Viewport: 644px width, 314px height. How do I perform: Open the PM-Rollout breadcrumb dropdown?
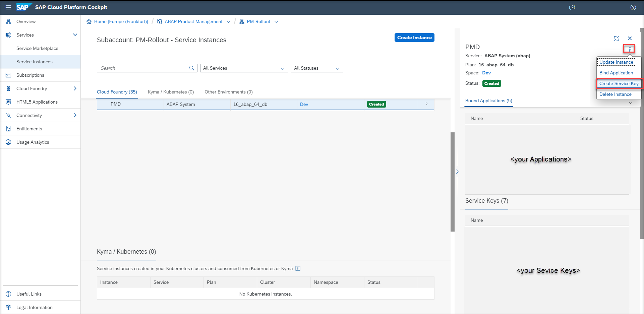[276, 22]
